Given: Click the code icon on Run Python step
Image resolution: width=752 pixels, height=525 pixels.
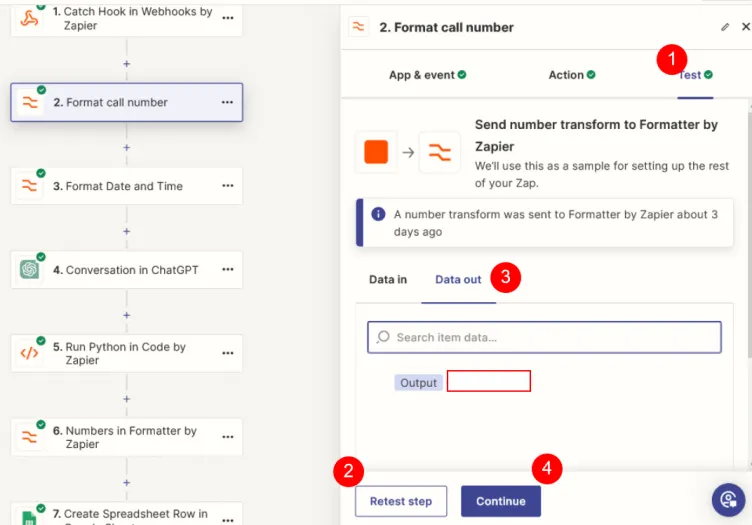Looking at the screenshot, I should point(29,353).
